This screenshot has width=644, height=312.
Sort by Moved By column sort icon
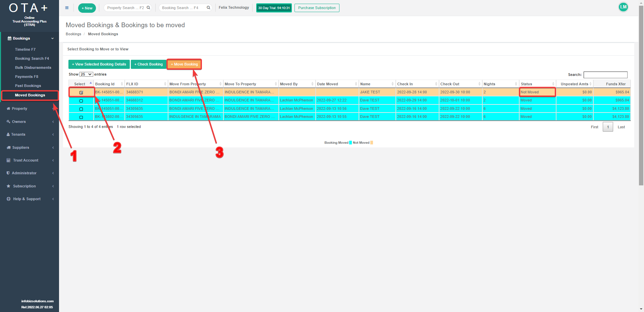312,84
